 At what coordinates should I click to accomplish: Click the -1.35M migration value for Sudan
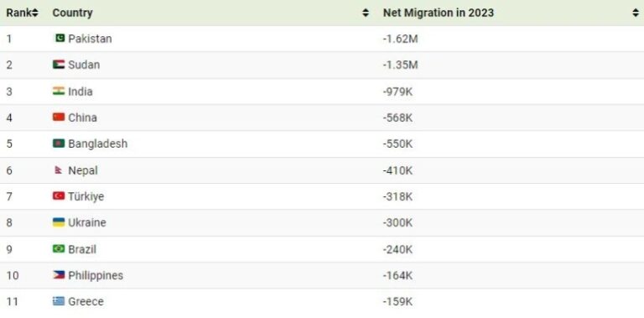point(400,65)
